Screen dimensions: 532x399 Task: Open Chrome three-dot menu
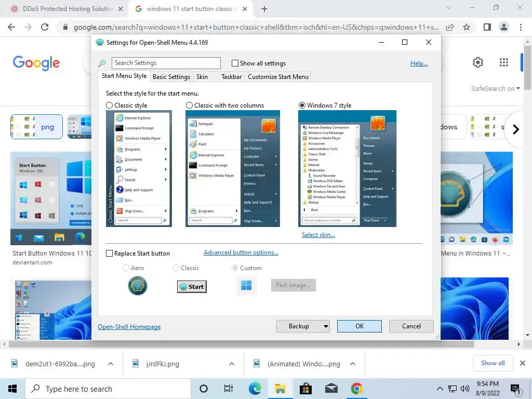[521, 27]
